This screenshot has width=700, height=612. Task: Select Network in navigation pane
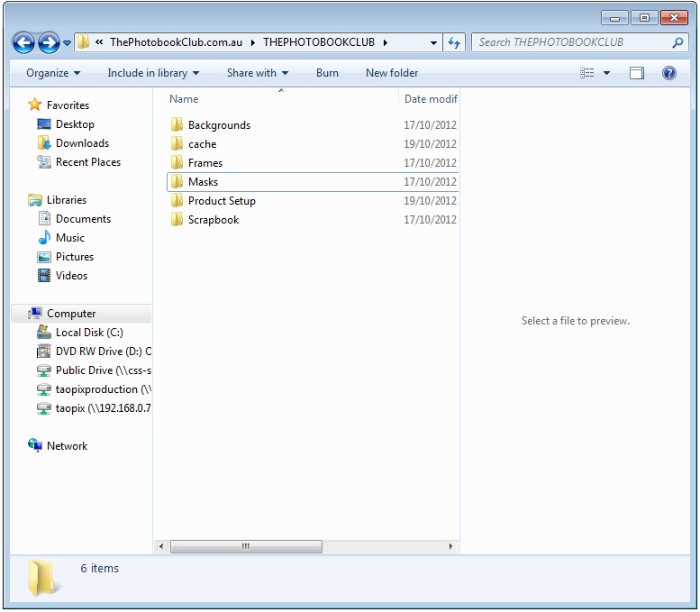tap(67, 446)
